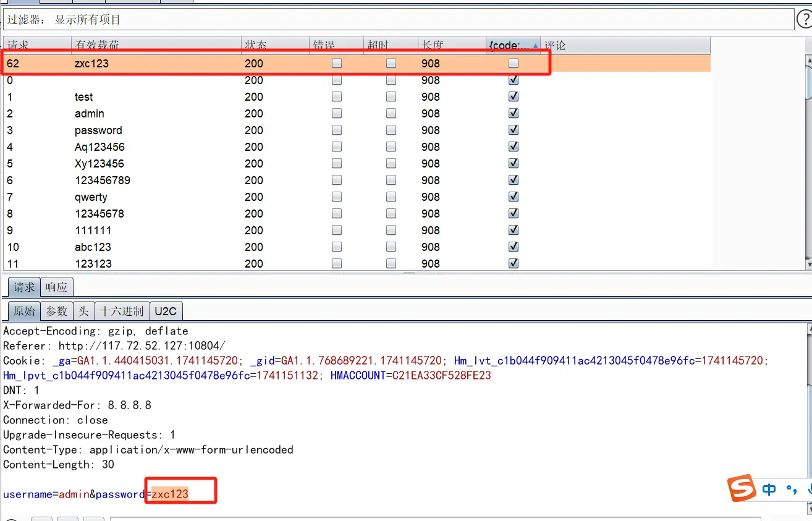Toggle the Sogou punctuation mode icon
This screenshot has height=521, width=812.
point(791,490)
